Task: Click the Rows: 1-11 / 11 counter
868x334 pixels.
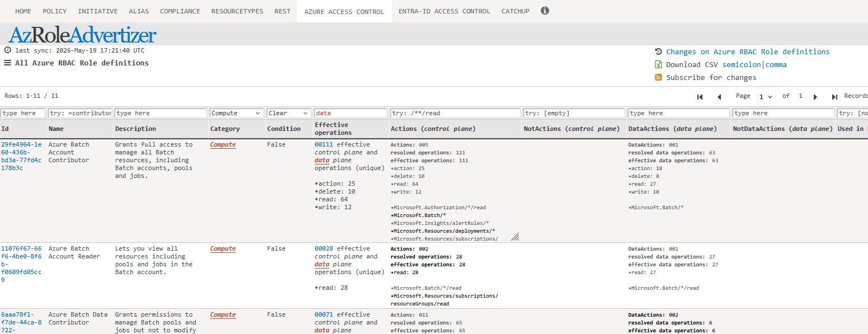Action: point(31,96)
